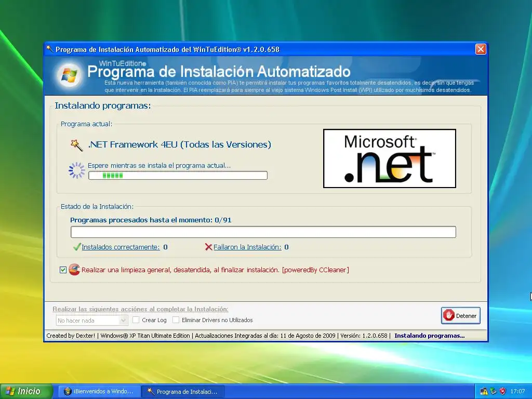The height and width of the screenshot is (399, 532).
Task: Click 'Programas procesados hasta el momento: 0/91' text
Action: point(151,220)
